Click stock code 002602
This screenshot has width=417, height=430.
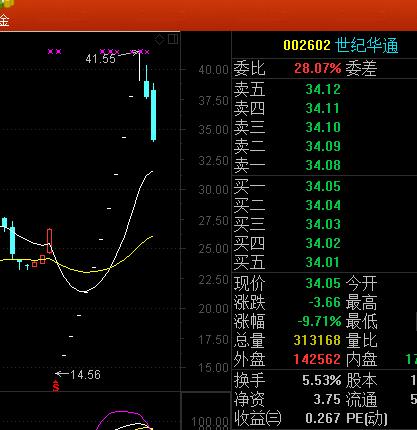coord(307,45)
